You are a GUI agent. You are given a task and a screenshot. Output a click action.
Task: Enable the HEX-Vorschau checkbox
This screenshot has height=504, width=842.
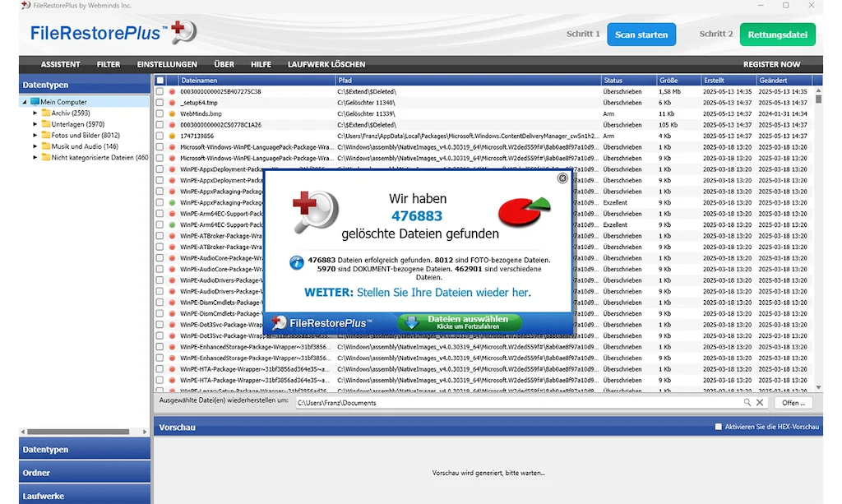[x=719, y=427]
